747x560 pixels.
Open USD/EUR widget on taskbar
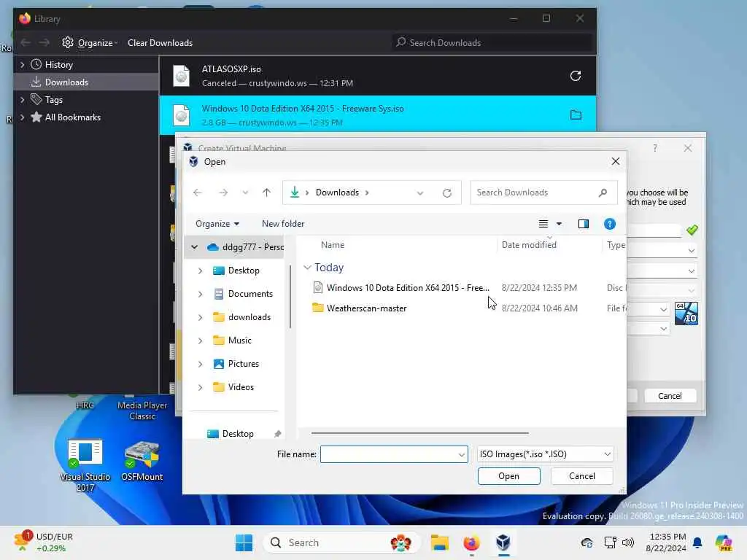44,542
